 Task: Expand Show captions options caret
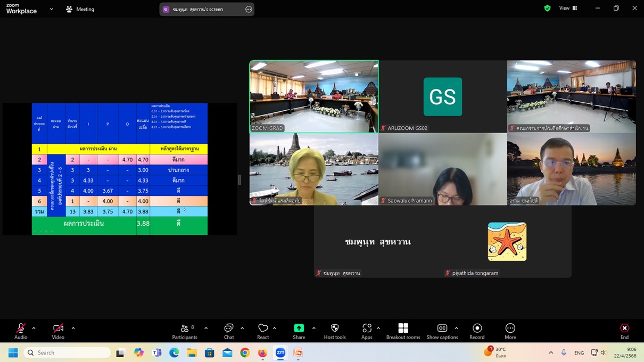[456, 328]
